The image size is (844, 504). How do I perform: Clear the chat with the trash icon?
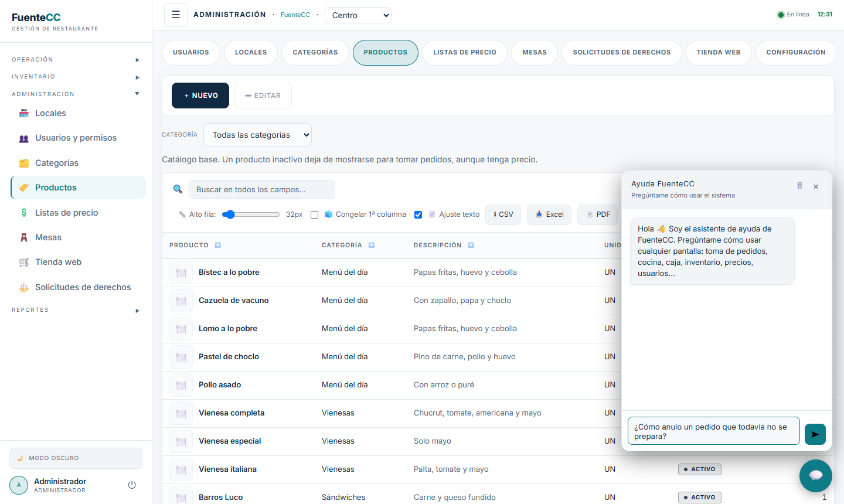coord(799,186)
